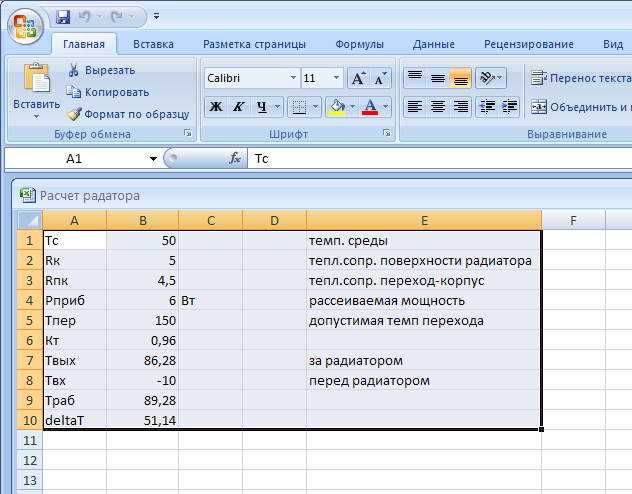
Task: Open Буфер обмена dialog launcher
Action: click(187, 133)
